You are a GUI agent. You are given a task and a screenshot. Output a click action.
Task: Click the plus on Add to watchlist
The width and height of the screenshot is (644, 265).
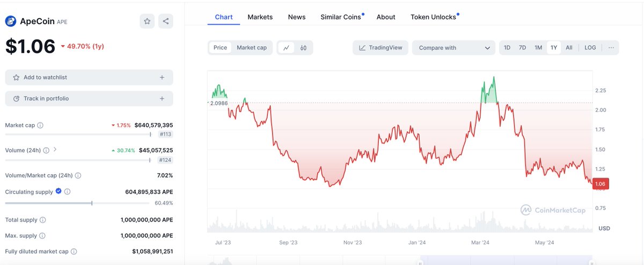(162, 77)
